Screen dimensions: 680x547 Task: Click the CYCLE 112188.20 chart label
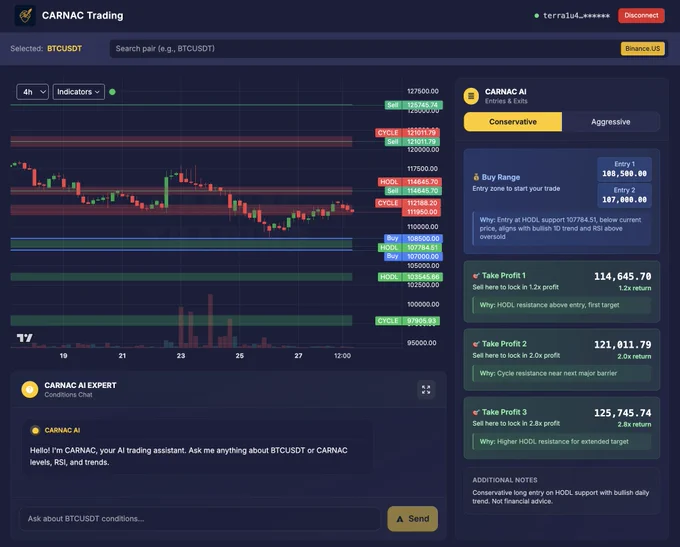pos(408,203)
